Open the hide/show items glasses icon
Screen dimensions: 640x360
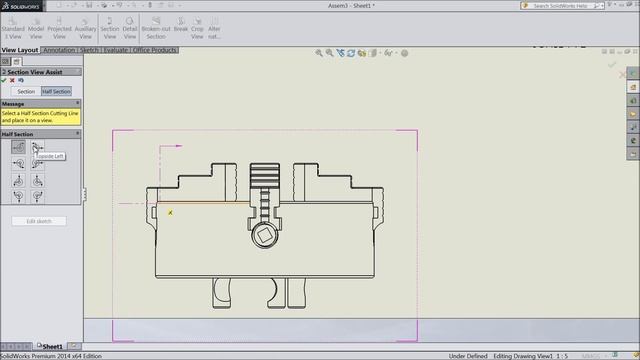point(388,53)
